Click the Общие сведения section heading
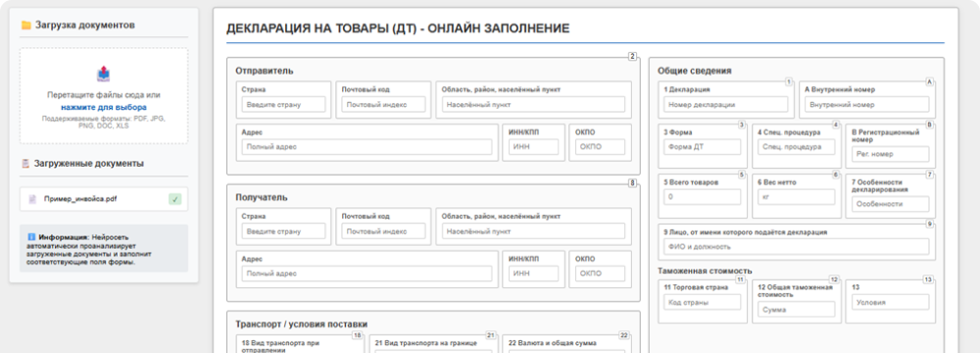This screenshot has height=353, width=980. click(695, 71)
